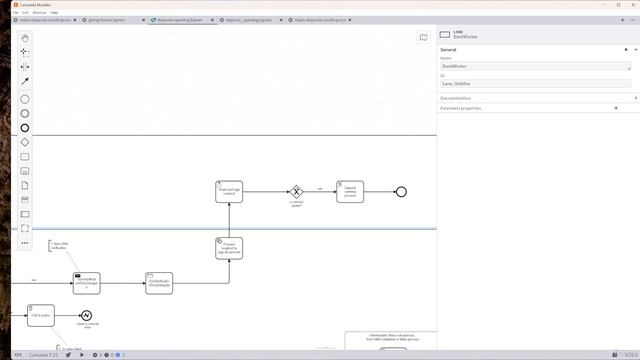Add a new diagram tab with plus

click(x=622, y=20)
